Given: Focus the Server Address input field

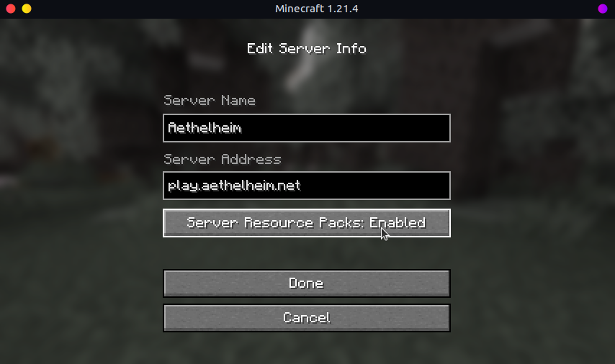Looking at the screenshot, I should pos(307,186).
